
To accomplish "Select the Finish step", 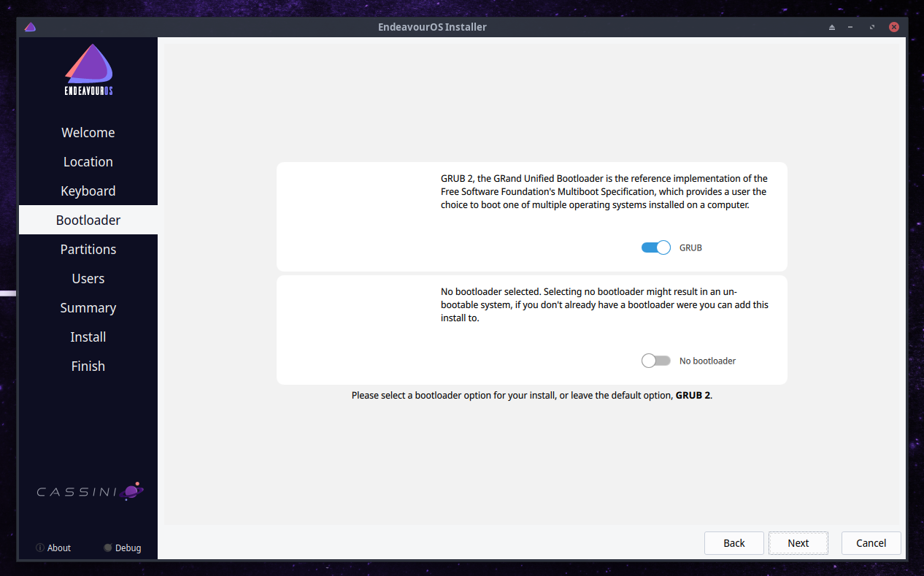I will coord(88,366).
